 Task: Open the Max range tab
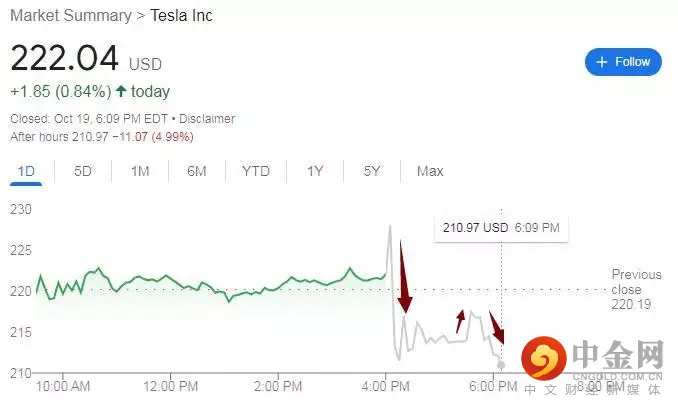point(430,171)
